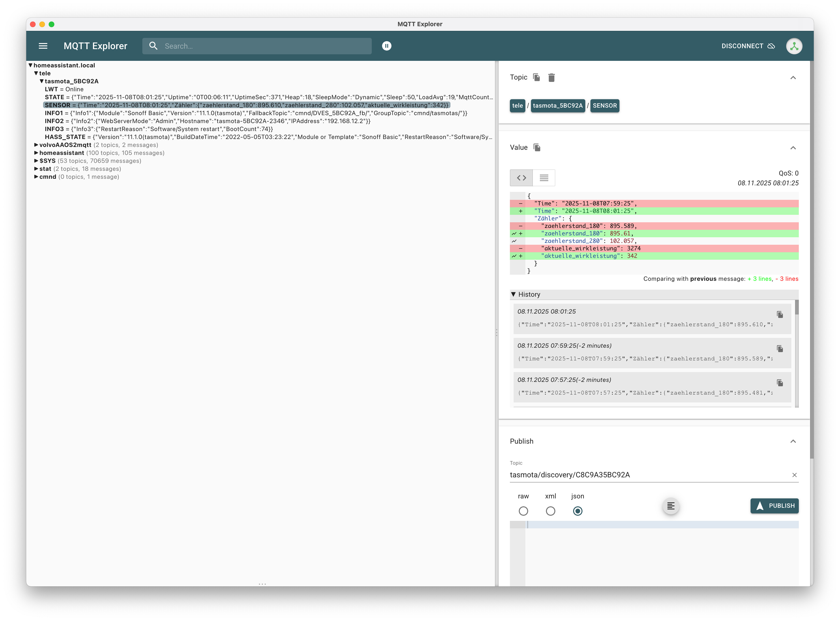Open the hamburger menu
The width and height of the screenshot is (840, 621).
(x=43, y=46)
